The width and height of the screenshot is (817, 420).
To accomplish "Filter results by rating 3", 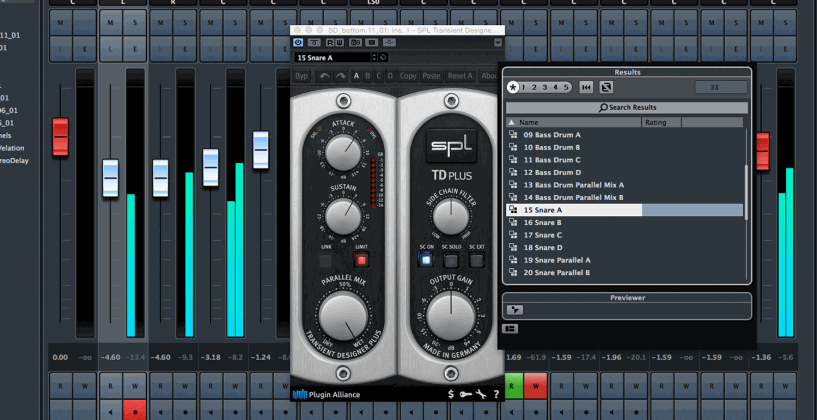I will (x=544, y=88).
